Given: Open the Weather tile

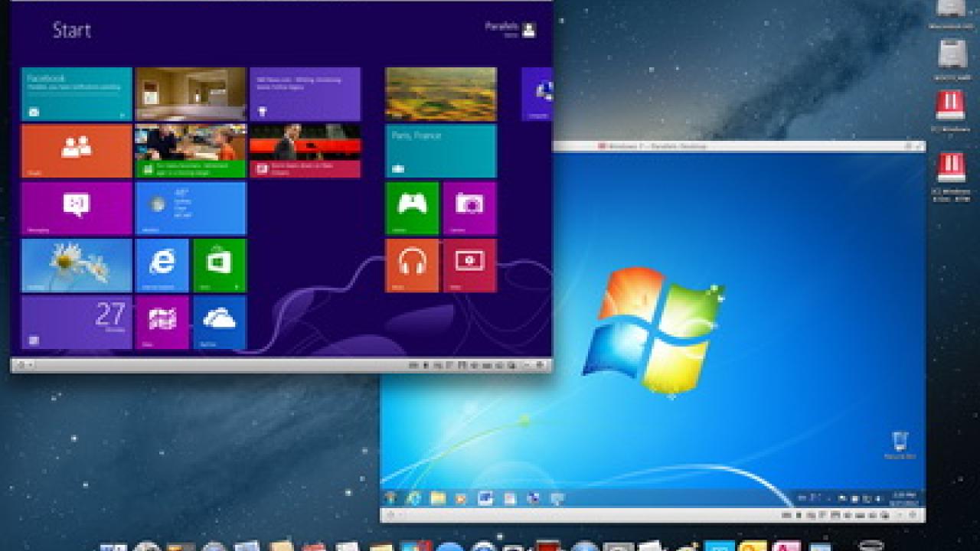Looking at the screenshot, I should 191,208.
